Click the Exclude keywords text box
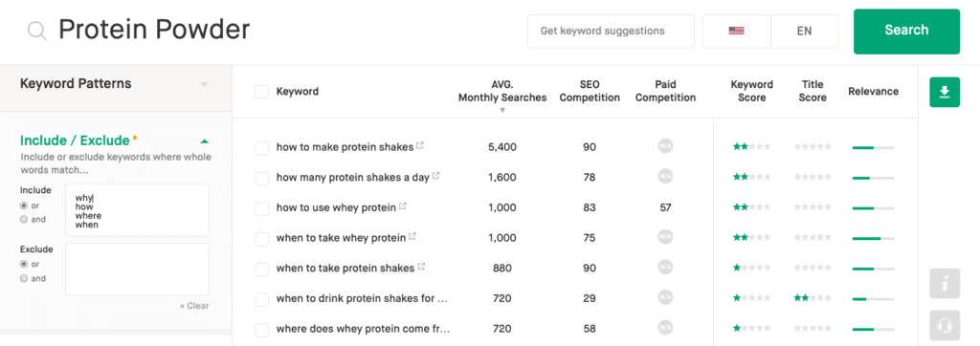The image size is (980, 346). tap(137, 270)
